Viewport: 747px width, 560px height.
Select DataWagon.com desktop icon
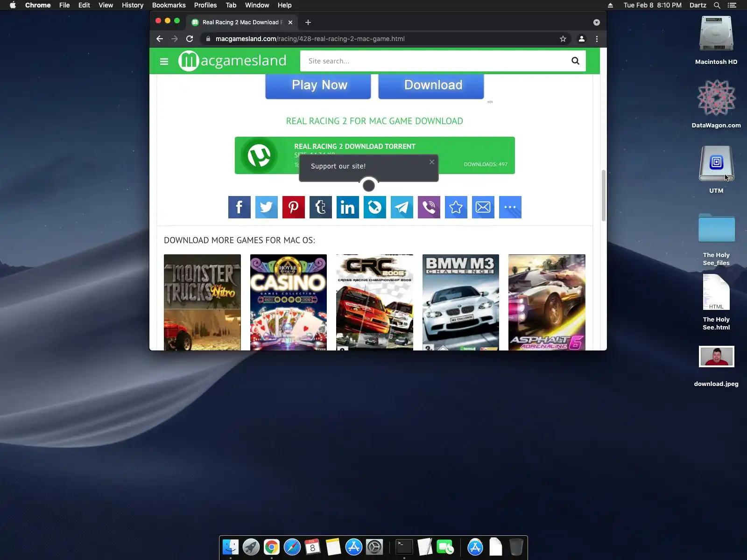[716, 104]
